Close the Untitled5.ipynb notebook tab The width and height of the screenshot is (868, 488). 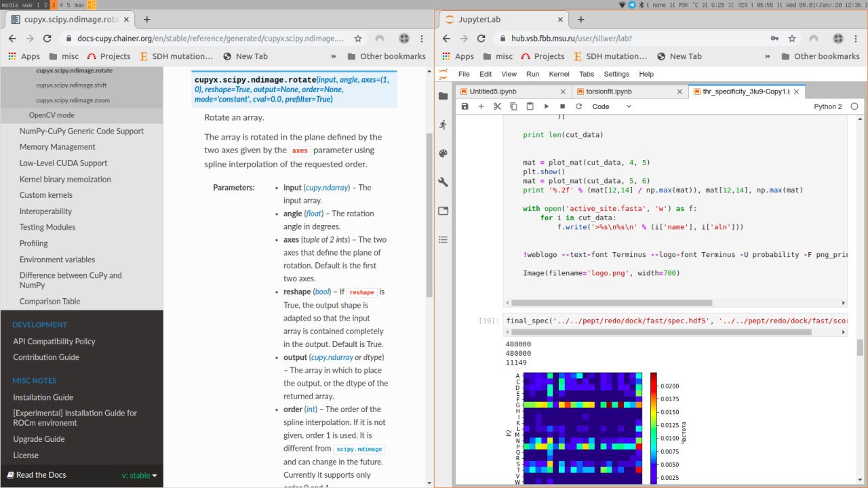pyautogui.click(x=562, y=91)
